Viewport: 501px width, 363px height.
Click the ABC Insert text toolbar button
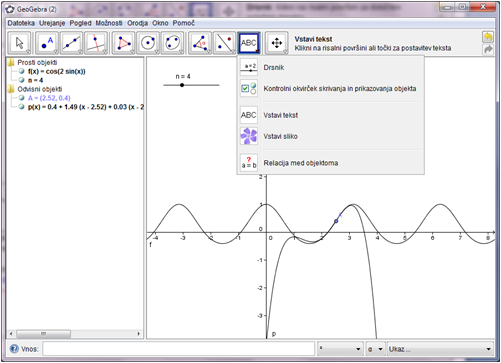(x=249, y=43)
